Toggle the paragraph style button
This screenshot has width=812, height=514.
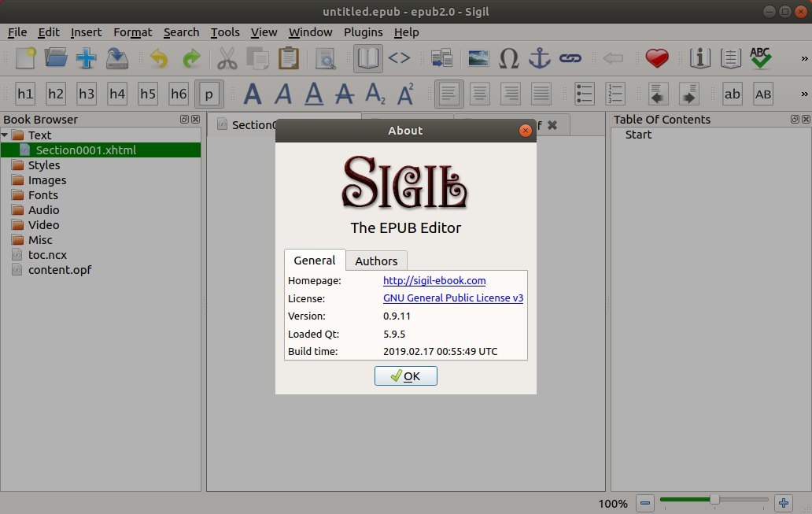(209, 94)
